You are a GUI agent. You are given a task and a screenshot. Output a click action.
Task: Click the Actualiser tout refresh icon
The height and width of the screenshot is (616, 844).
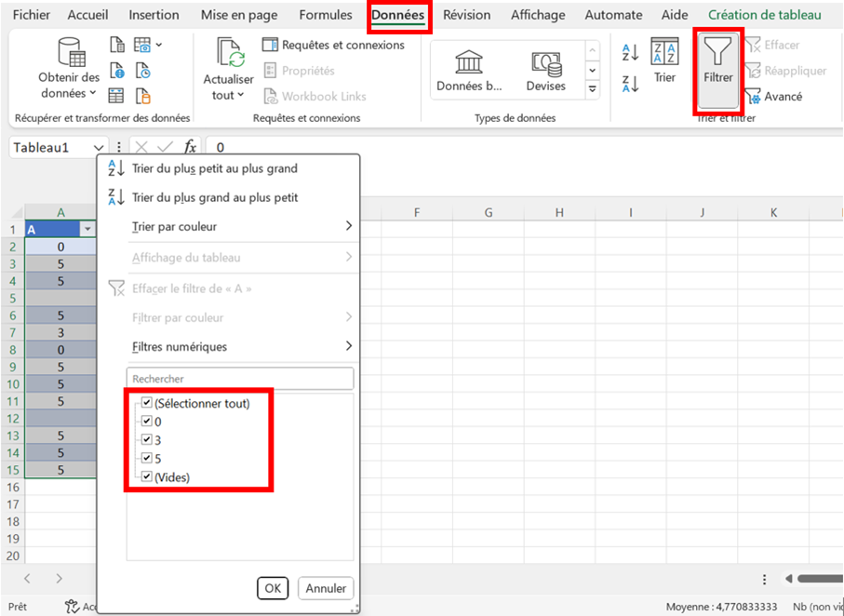pyautogui.click(x=231, y=53)
